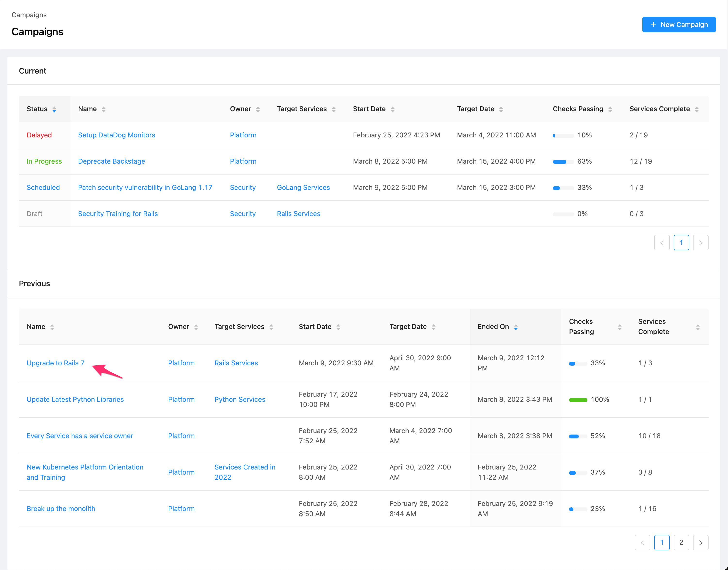Click the '10 / 18' services complete value

649,436
